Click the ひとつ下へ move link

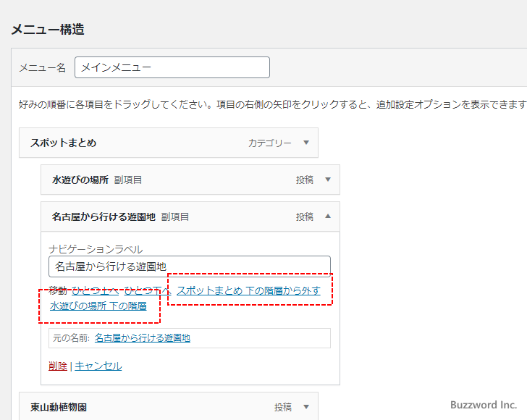(x=147, y=290)
